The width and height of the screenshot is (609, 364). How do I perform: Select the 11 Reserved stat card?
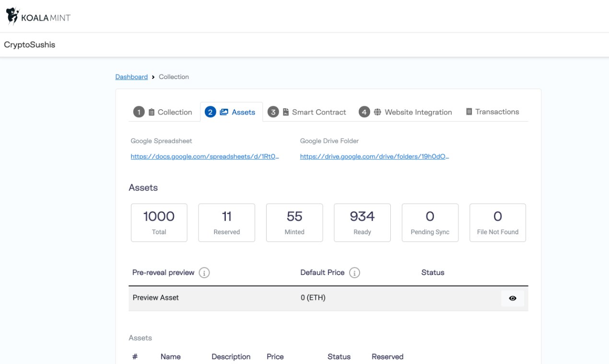tap(227, 223)
